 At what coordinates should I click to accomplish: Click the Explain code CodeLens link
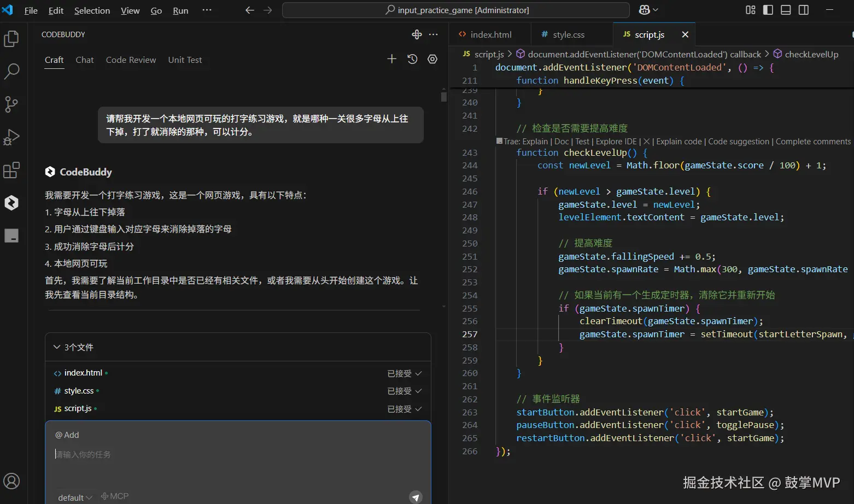[x=678, y=142]
